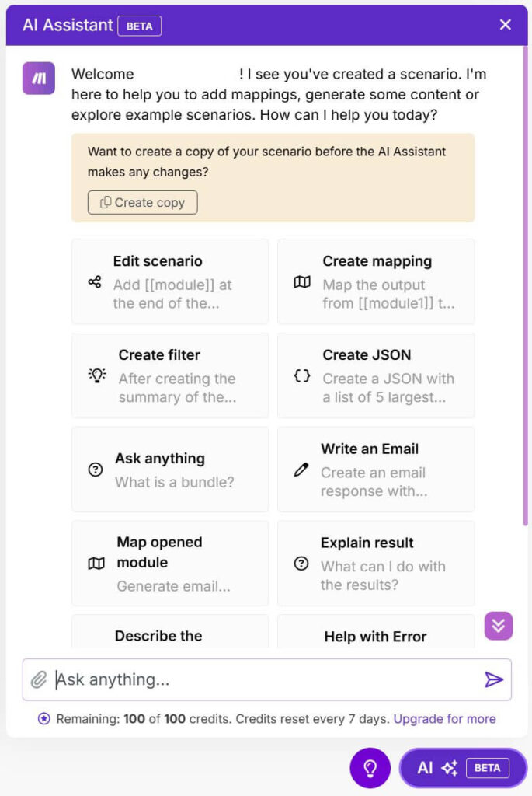Focus the Ask anything text input
532x796 pixels.
(264, 680)
